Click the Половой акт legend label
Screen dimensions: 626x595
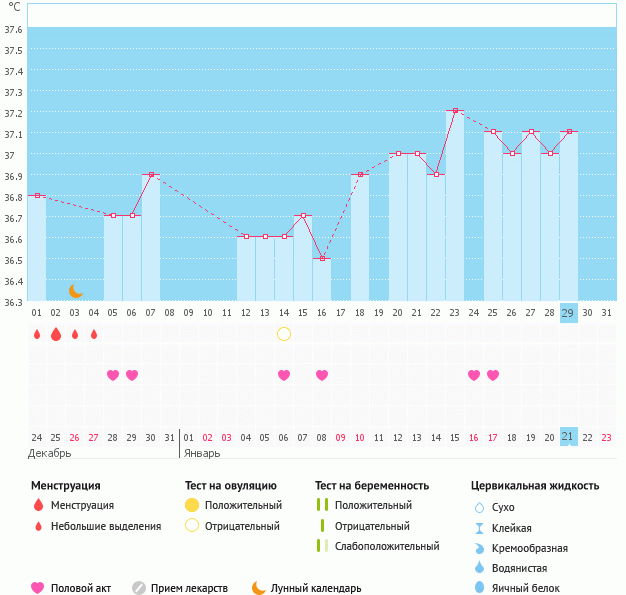point(83,588)
